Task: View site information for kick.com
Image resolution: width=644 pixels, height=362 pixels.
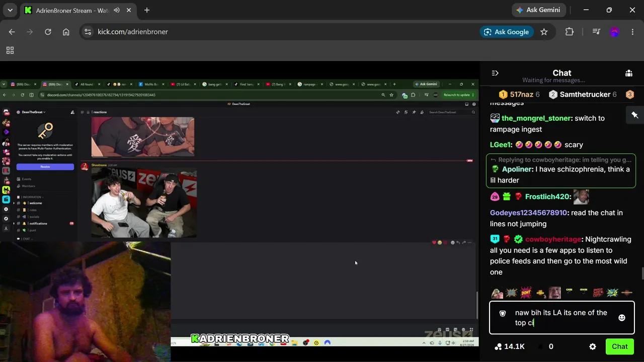Action: click(88, 32)
